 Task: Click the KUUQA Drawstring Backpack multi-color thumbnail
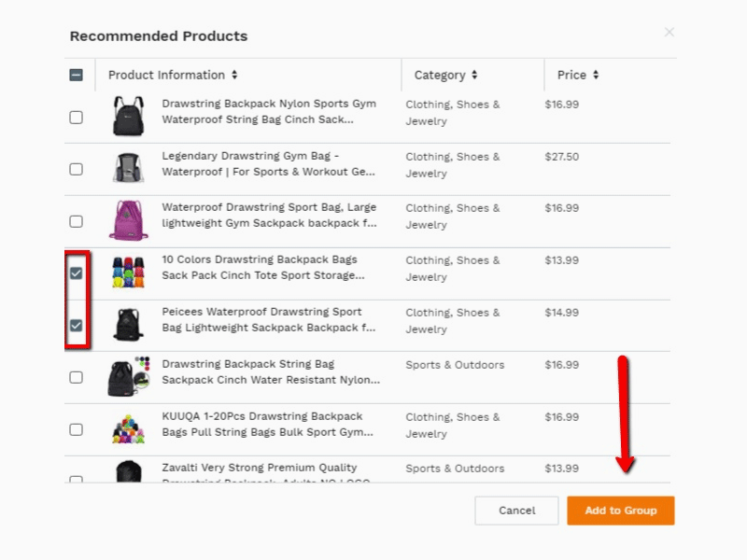[x=129, y=428]
